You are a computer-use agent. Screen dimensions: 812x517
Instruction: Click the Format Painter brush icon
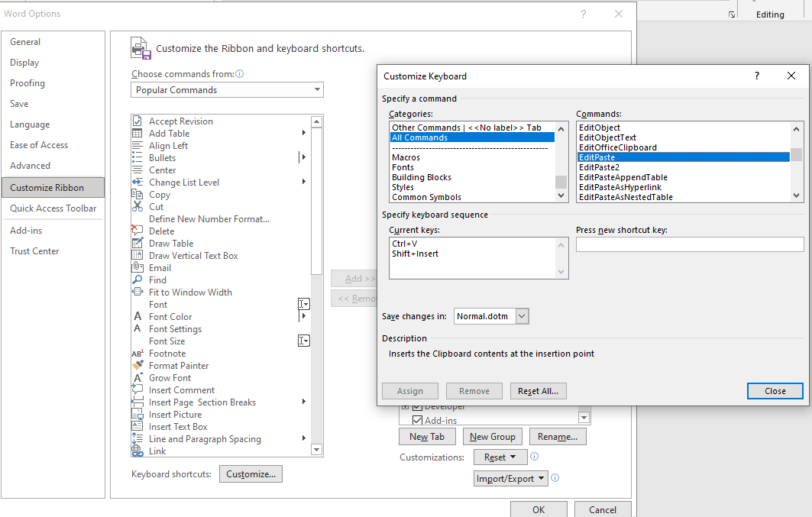click(137, 365)
